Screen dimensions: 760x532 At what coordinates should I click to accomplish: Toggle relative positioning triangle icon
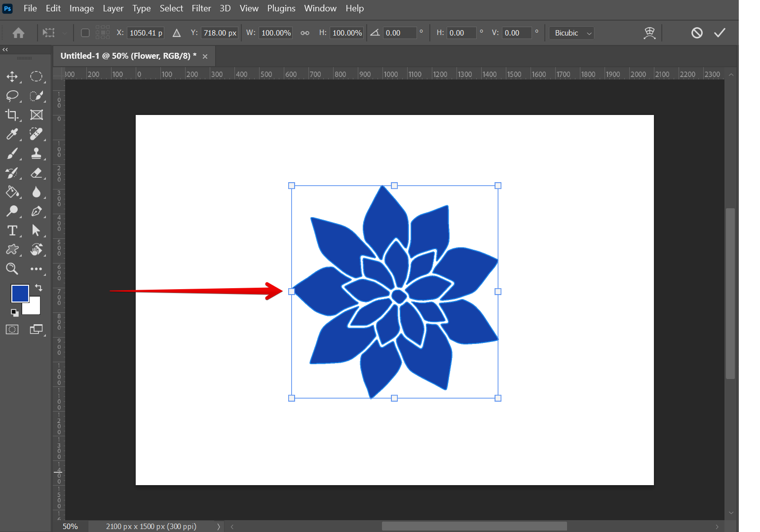pyautogui.click(x=177, y=33)
